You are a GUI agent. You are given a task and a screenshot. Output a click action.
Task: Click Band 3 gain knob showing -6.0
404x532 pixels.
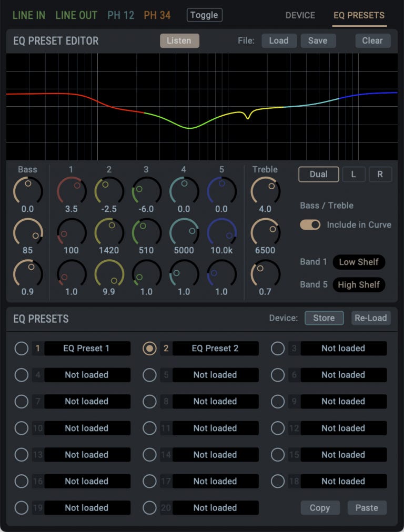(x=146, y=190)
